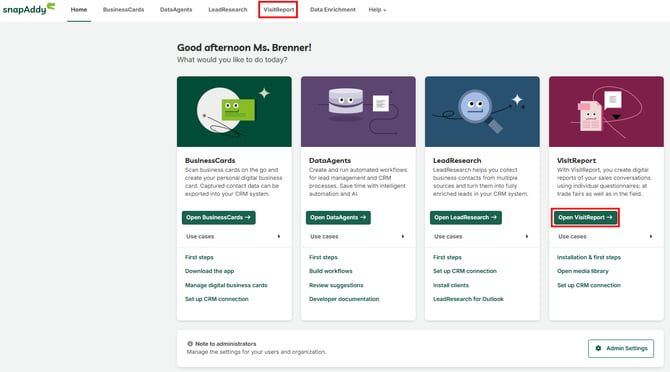670x372 pixels.
Task: Select VisitReport in the top navigation
Action: tap(279, 9)
